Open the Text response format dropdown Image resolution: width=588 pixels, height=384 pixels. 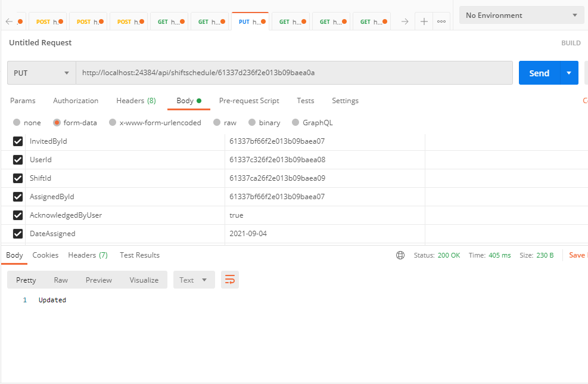(194, 280)
